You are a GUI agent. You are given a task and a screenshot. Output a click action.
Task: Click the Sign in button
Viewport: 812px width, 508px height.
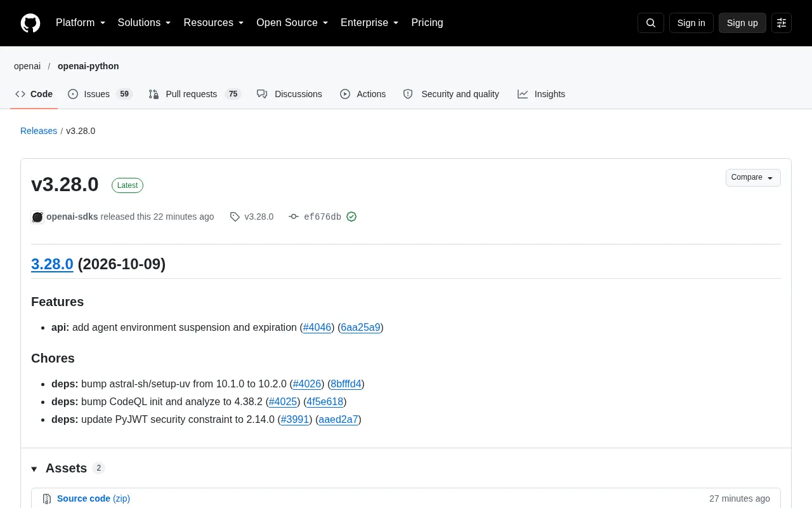tap(691, 23)
